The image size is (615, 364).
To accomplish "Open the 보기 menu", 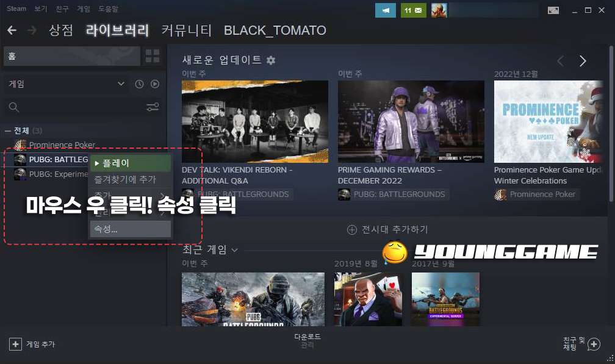I will click(x=40, y=9).
